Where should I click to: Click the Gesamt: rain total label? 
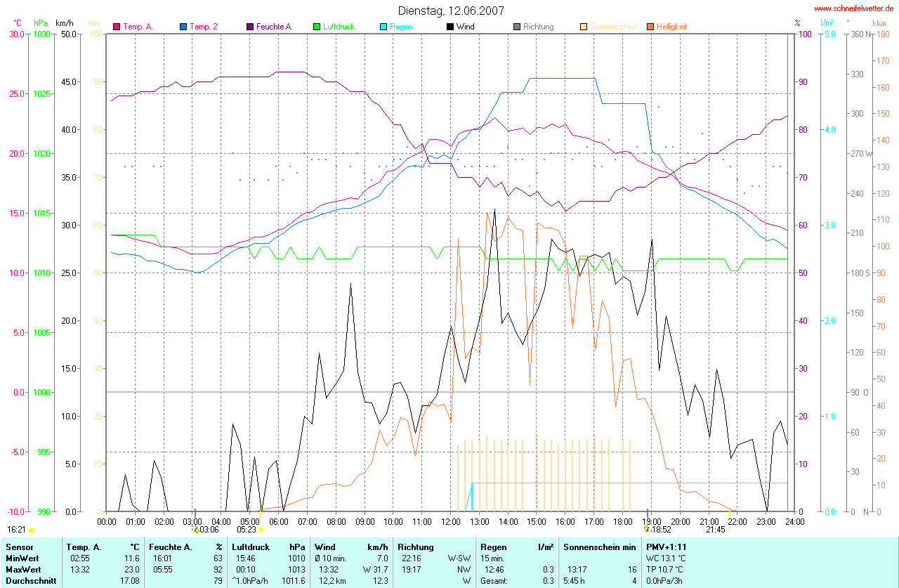pos(494,581)
